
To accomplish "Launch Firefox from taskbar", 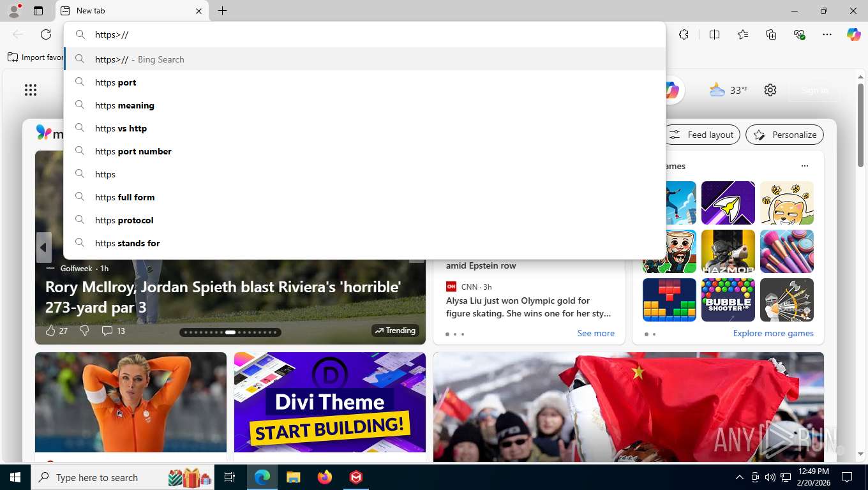I will click(325, 477).
